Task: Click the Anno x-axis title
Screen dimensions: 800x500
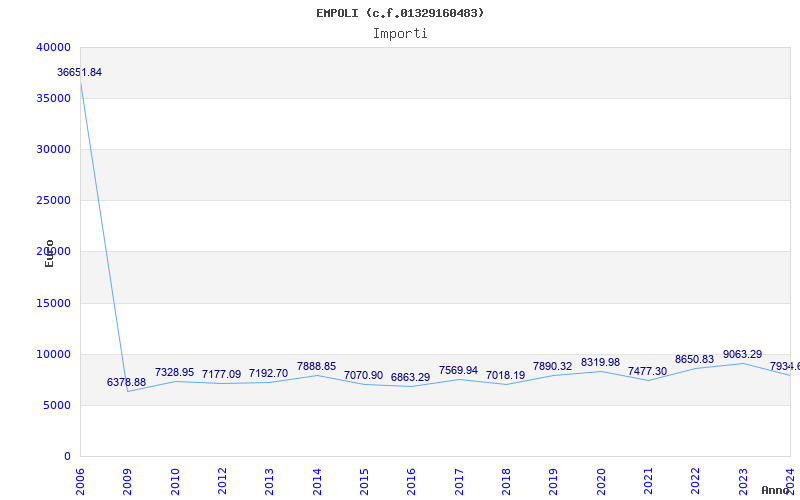Action: 776,490
